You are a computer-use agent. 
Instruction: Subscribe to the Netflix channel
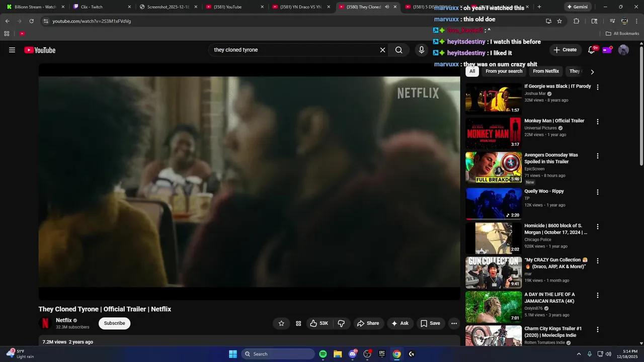114,323
